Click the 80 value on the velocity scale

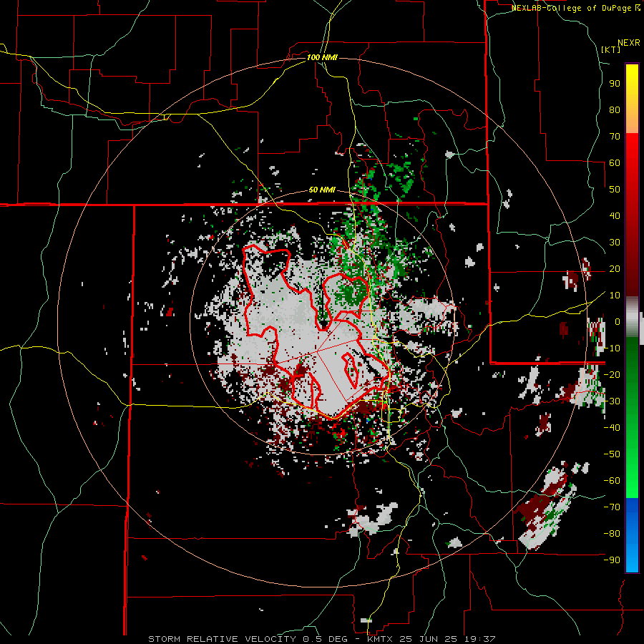615,110
